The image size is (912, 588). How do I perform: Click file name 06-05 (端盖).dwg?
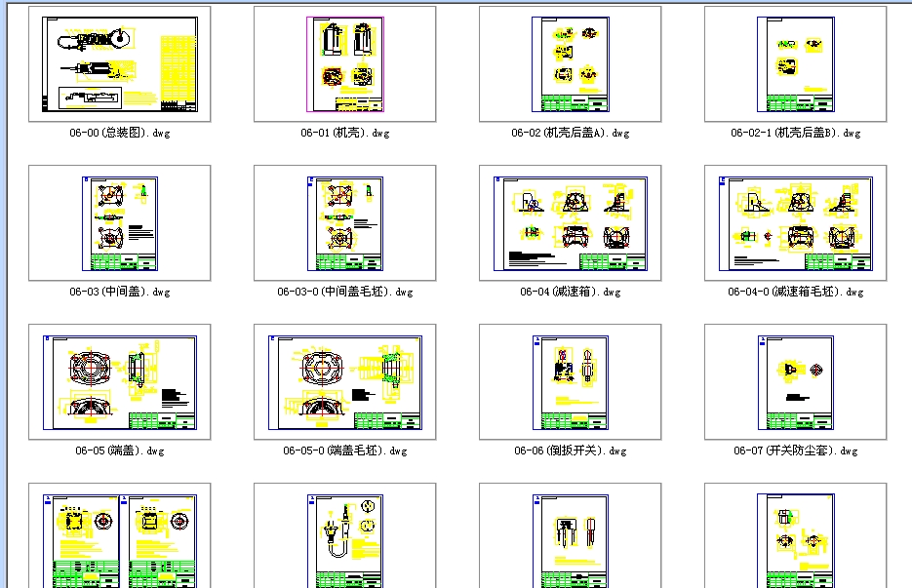coord(120,451)
